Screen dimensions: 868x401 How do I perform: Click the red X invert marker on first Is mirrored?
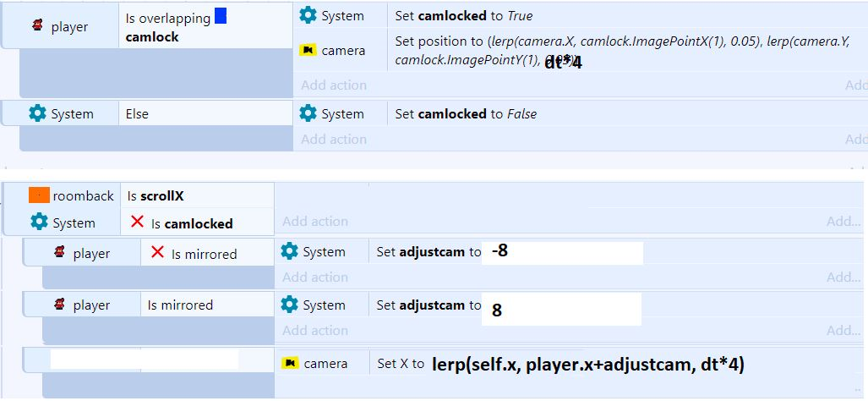pos(158,253)
